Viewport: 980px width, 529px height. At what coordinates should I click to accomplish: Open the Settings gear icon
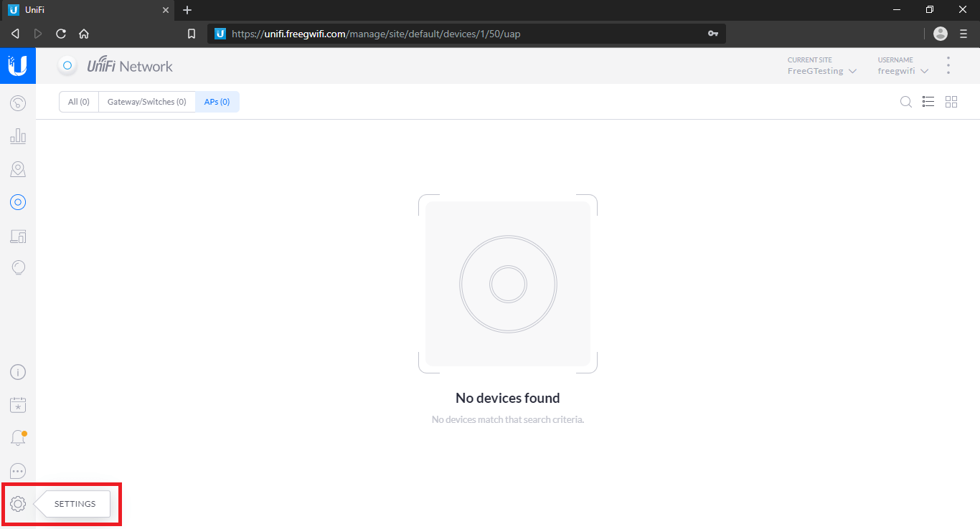(x=18, y=504)
